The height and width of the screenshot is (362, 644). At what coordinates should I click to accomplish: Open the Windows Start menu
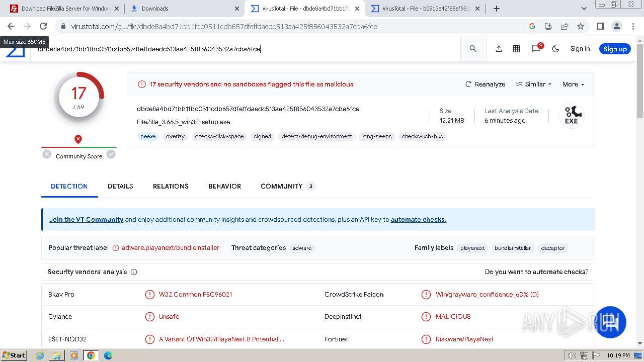pyautogui.click(x=14, y=355)
